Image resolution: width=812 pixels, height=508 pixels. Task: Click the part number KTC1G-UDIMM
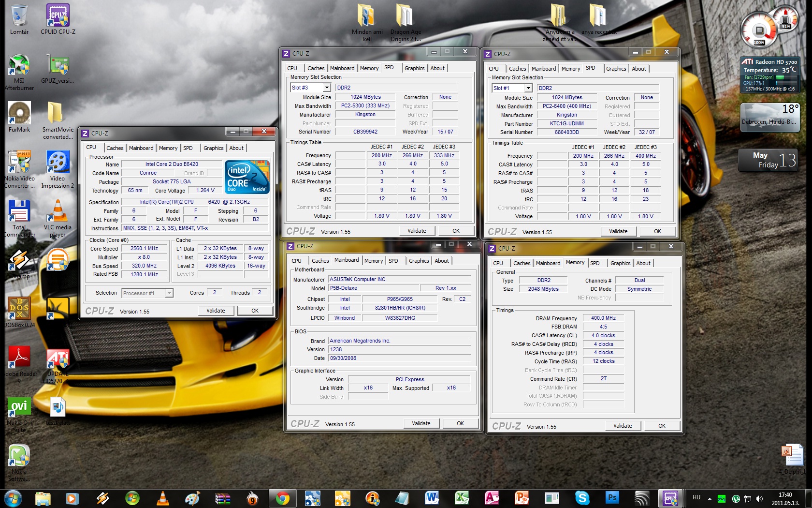[x=566, y=123]
